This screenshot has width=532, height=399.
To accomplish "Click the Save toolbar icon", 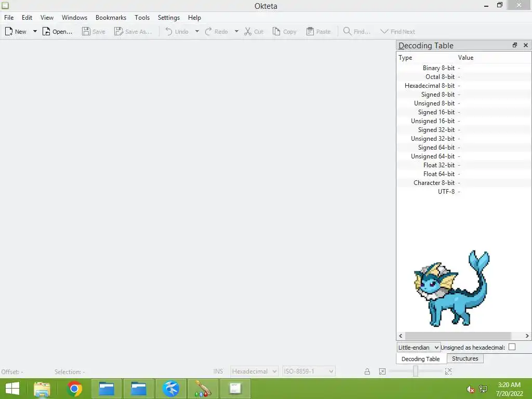I will (x=86, y=32).
